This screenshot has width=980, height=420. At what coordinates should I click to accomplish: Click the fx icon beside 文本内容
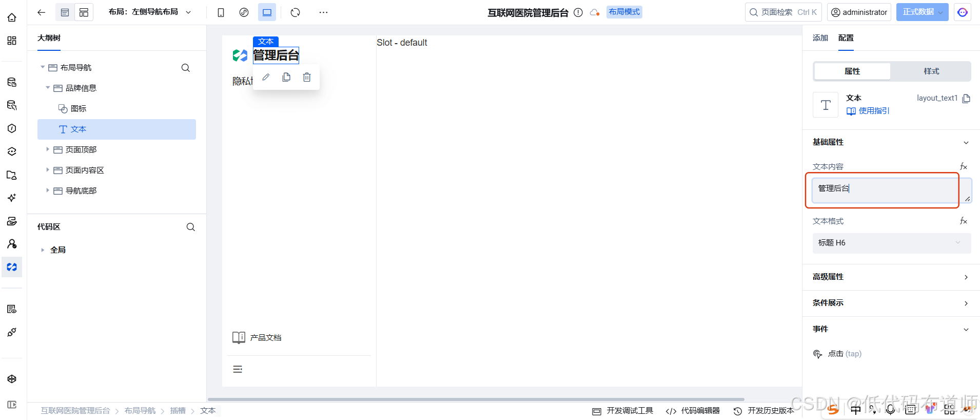click(x=964, y=166)
